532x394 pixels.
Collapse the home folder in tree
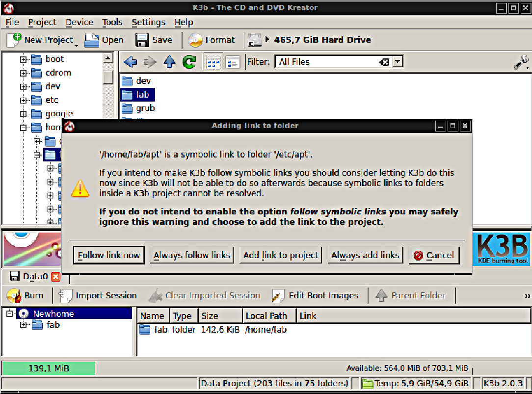23,128
